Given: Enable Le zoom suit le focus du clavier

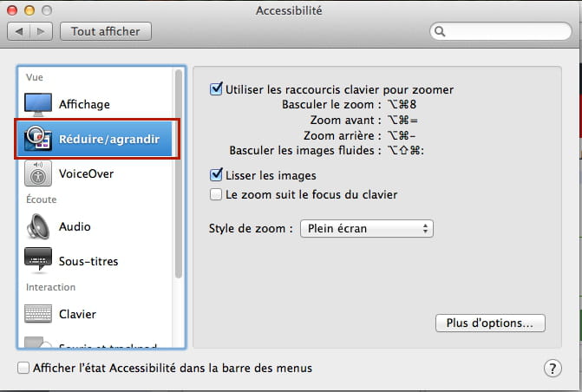Looking at the screenshot, I should pyautogui.click(x=216, y=194).
